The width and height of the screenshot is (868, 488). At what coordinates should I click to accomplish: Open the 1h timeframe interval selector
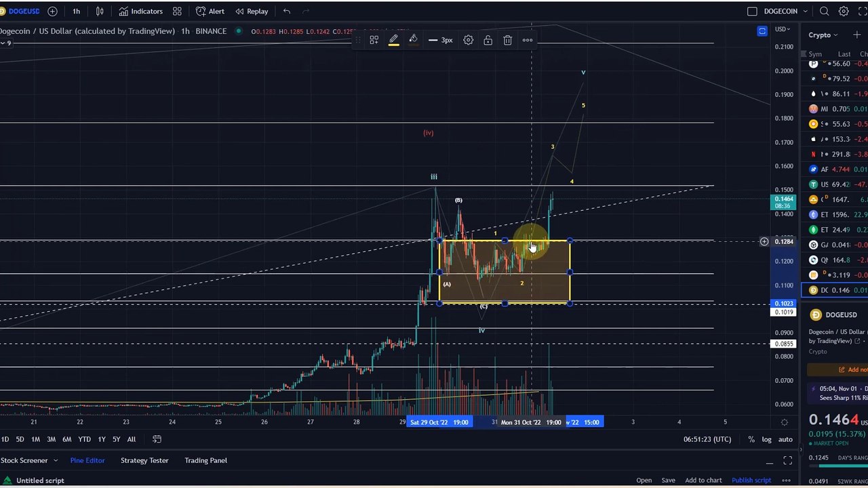(x=76, y=11)
